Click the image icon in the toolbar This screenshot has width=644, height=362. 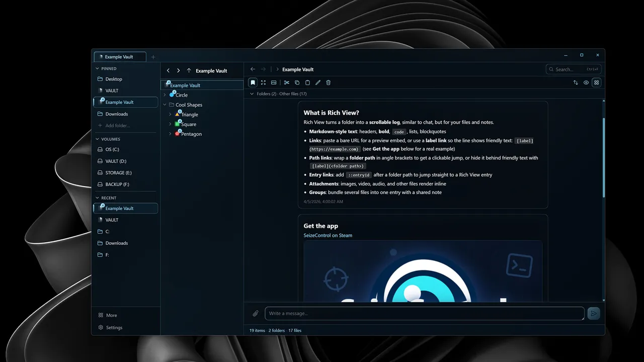(274, 82)
